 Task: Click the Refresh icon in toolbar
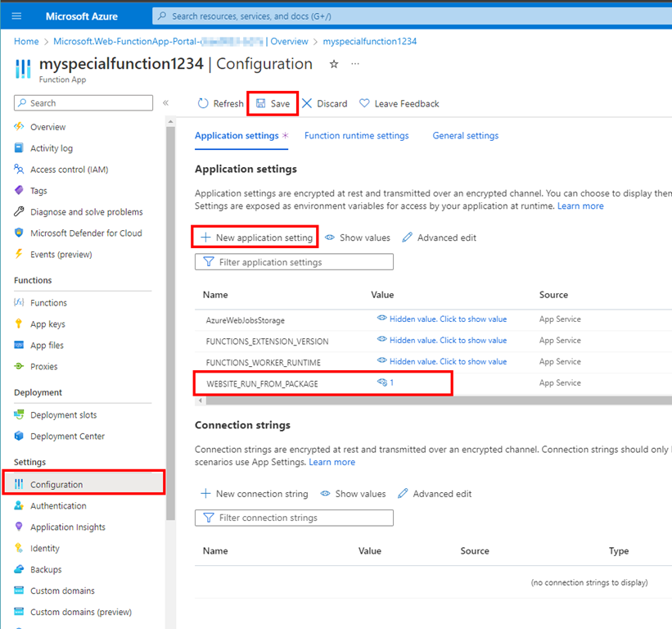click(203, 104)
